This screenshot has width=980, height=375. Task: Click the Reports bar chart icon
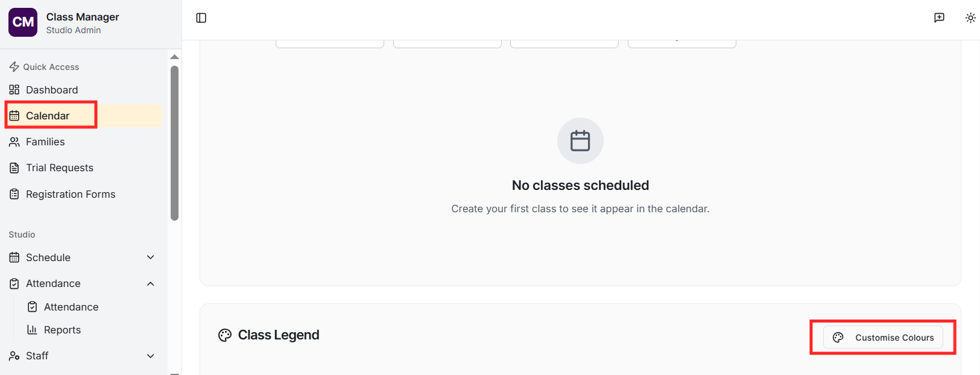[33, 330]
